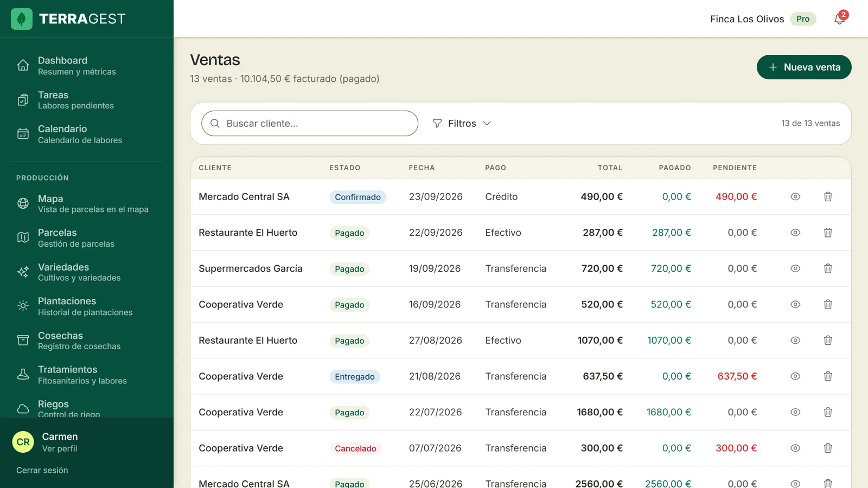
Task: View the Cooperativa Verde 16/09/2026 sale details
Action: pyautogui.click(x=795, y=304)
